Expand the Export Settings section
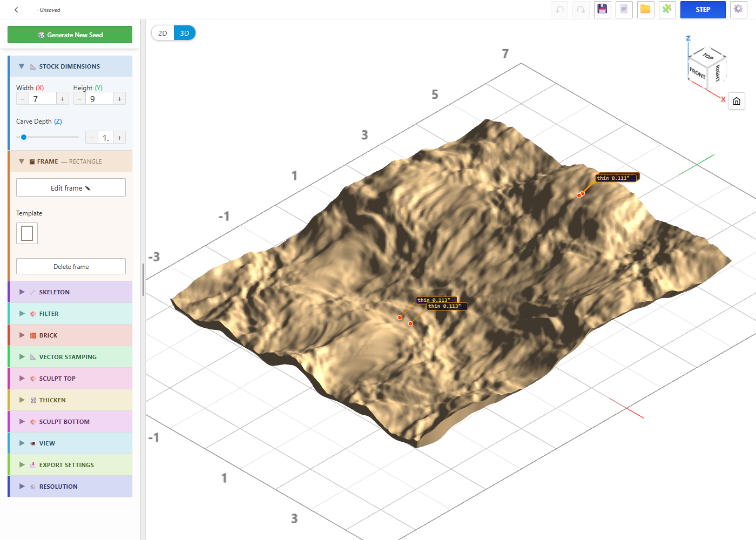The width and height of the screenshot is (756, 540). [x=70, y=465]
